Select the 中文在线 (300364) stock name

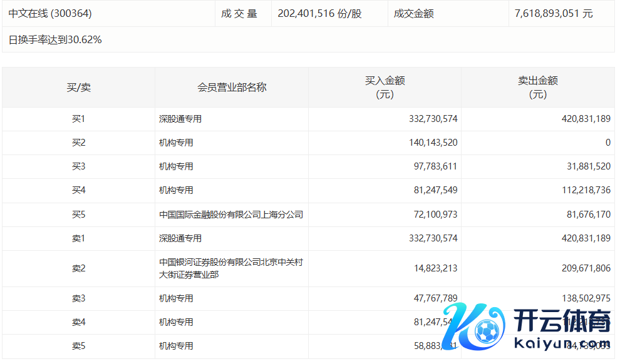click(50, 13)
